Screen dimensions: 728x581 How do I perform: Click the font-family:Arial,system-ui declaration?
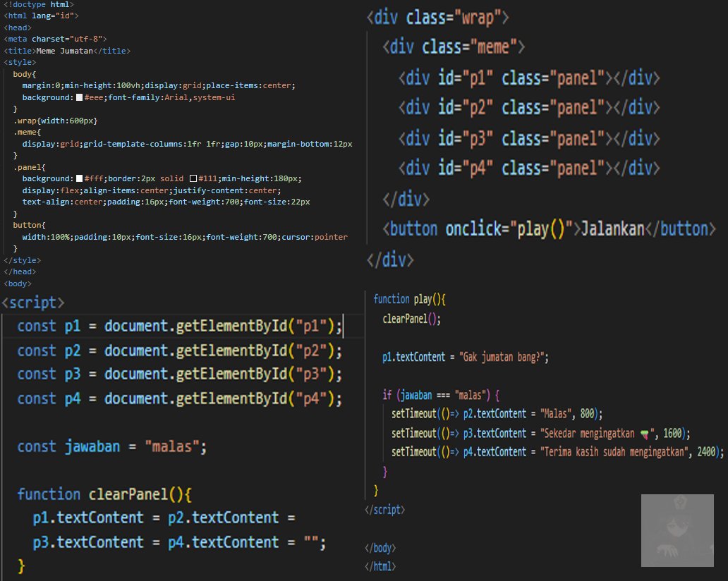[171, 97]
